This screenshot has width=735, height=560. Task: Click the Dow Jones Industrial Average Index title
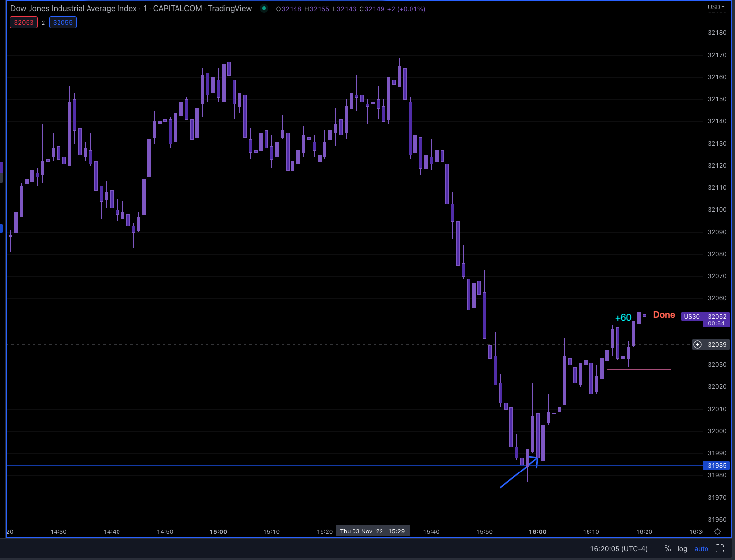(73, 8)
